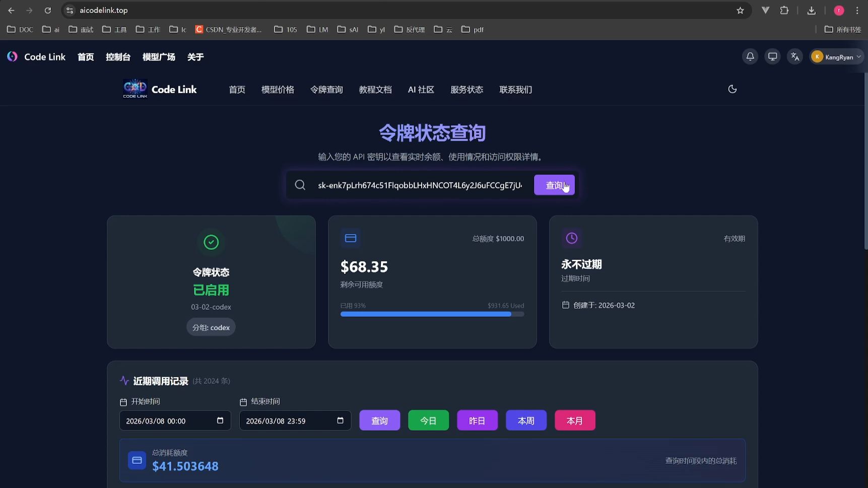Open the CSDN bookmark
868x488 pixels.
point(229,29)
